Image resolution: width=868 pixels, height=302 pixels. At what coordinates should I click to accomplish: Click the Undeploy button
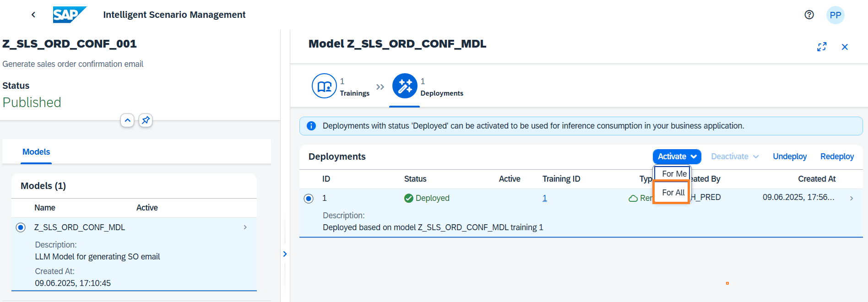[x=789, y=156]
